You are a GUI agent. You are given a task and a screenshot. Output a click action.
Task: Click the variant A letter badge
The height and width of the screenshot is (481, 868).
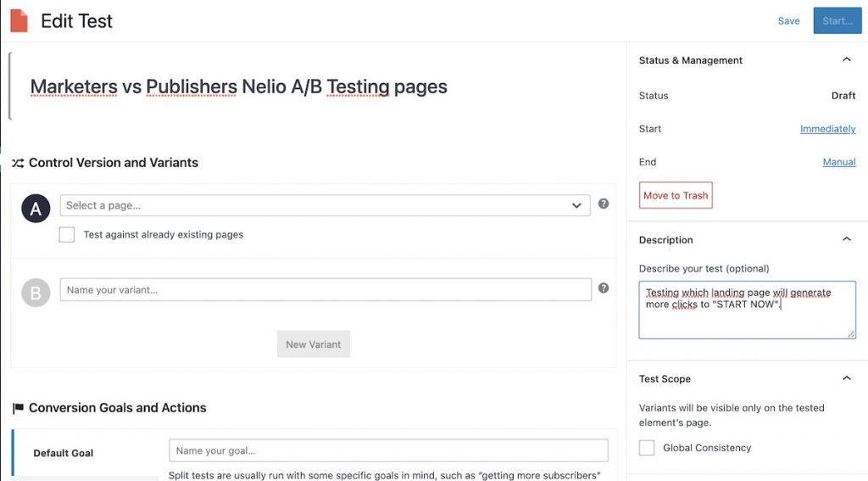pos(36,209)
